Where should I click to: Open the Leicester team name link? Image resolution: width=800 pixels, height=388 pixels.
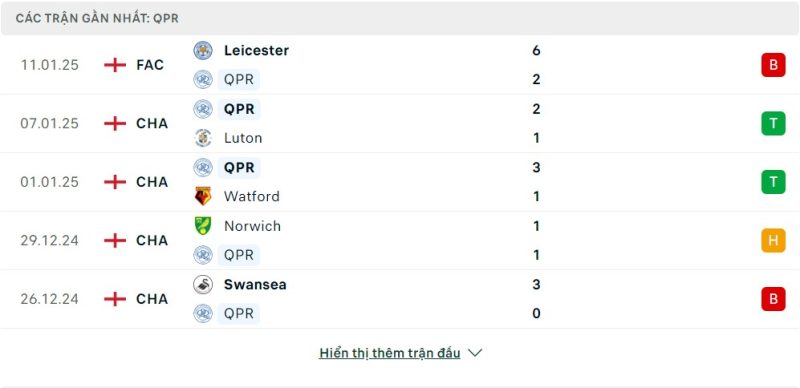[256, 51]
